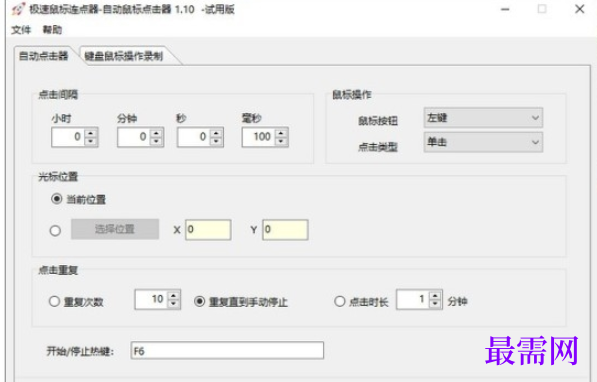Viewport: 597px width, 382px height.
Task: Open the 帮助 menu
Action: (x=52, y=30)
